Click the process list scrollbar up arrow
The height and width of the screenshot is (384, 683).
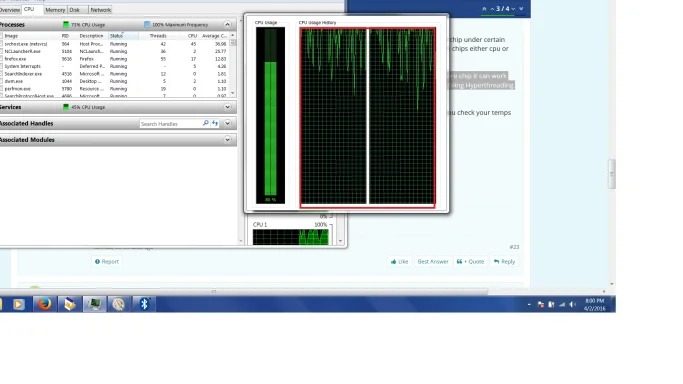(233, 35)
